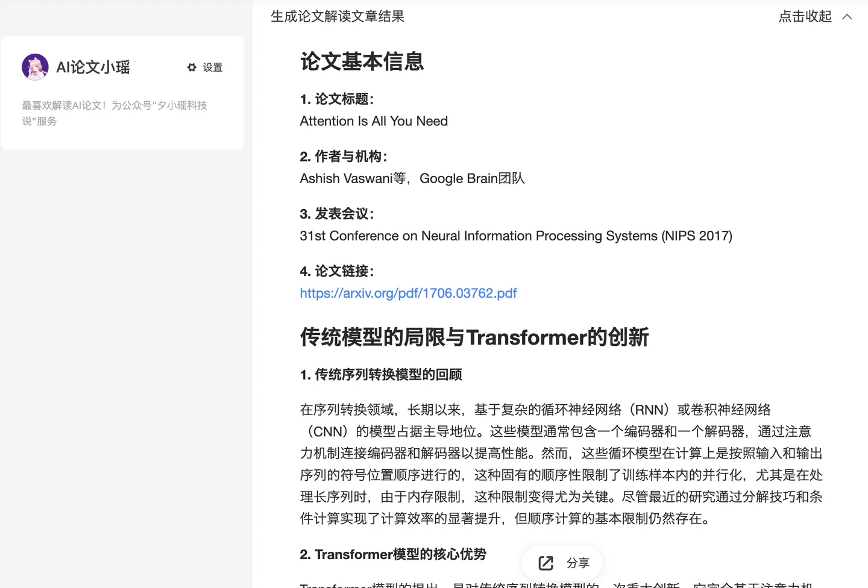This screenshot has height=588, width=868.
Task: Click the 2. Transformer模型的核心优势 subheading
Action: click(393, 554)
